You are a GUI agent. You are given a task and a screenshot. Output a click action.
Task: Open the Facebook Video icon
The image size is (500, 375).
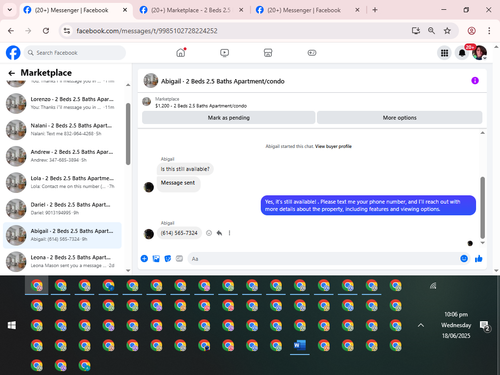point(224,53)
